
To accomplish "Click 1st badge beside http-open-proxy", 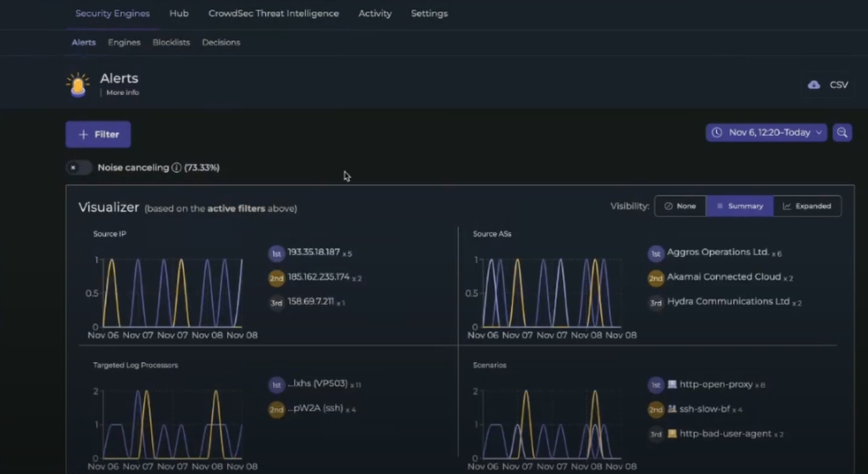I will [655, 385].
